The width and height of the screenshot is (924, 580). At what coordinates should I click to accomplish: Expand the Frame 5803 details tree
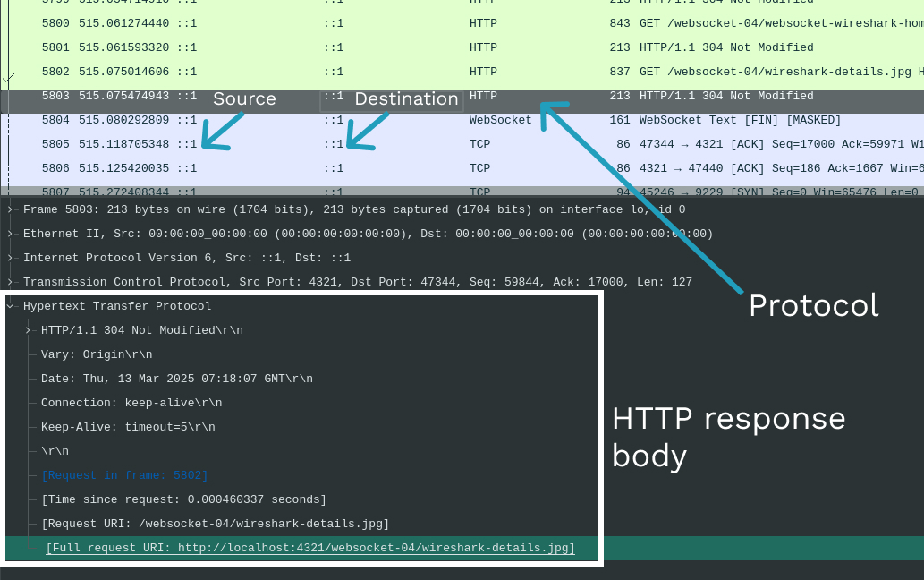[9, 209]
